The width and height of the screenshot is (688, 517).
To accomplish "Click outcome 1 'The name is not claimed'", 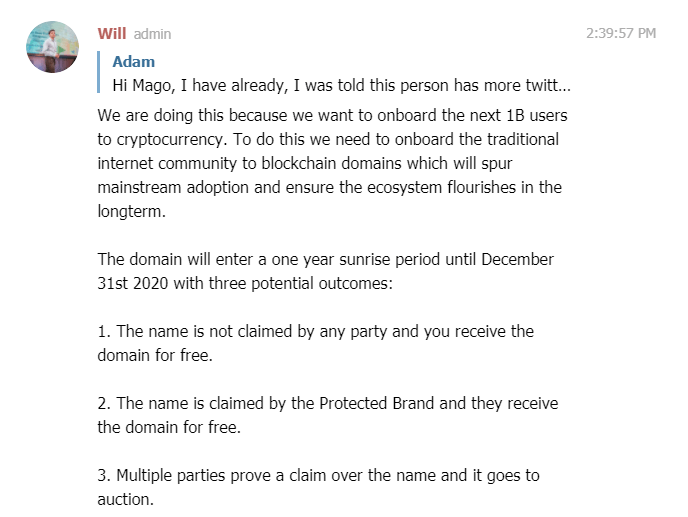I will [x=315, y=343].
